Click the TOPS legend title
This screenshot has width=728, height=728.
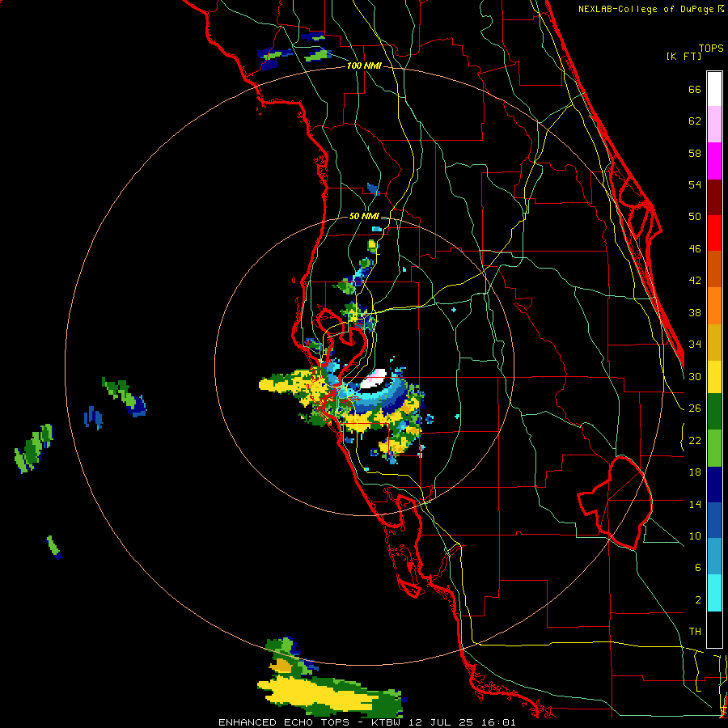point(711,48)
